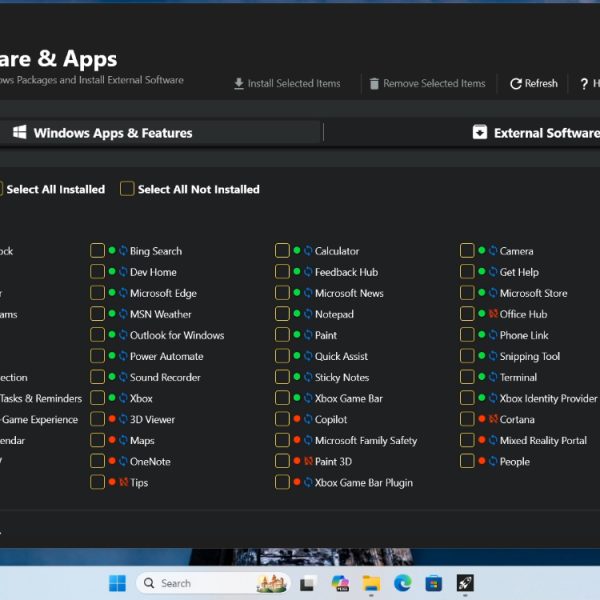Image resolution: width=600 pixels, height=600 pixels.
Task: Click the crossed-out icon next to Tips
Action: point(123,482)
